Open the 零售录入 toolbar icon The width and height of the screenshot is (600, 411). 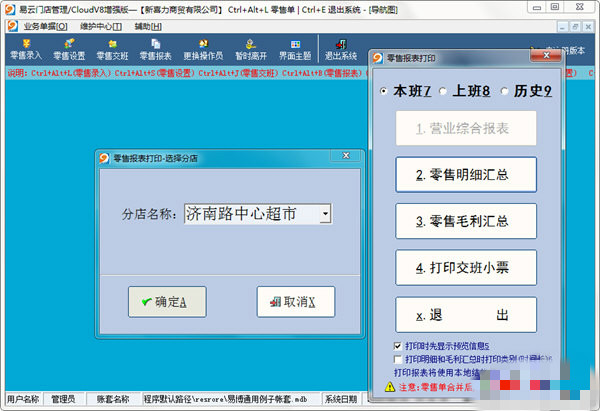pyautogui.click(x=26, y=50)
